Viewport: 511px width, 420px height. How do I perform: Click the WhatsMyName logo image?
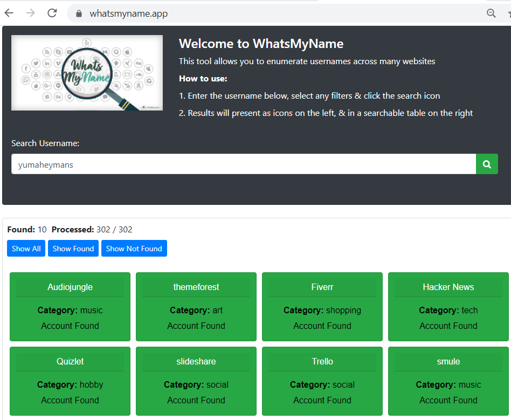coord(87,73)
